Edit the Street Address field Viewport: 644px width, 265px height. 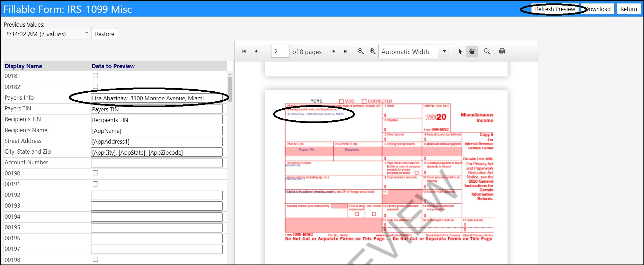(157, 141)
